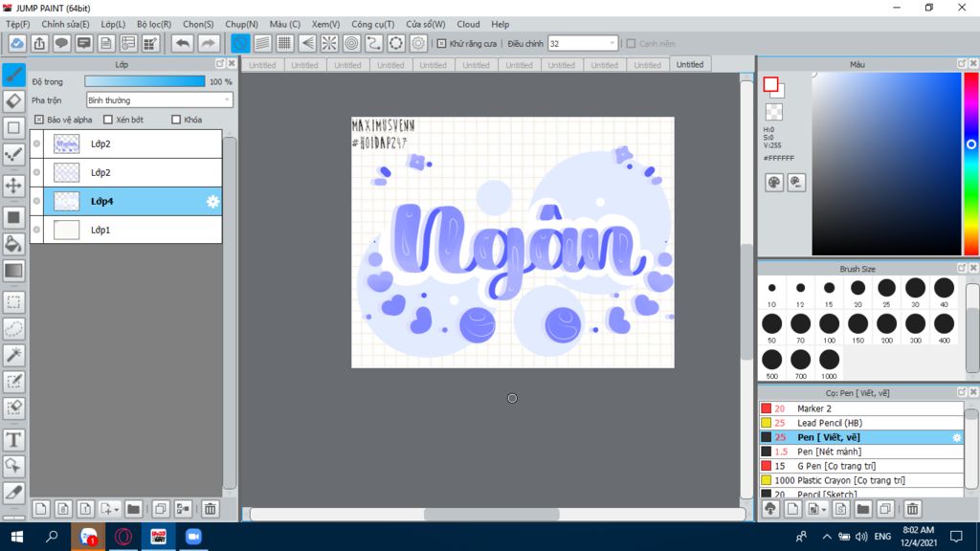Expand add-layer options arrow in layer panel
Viewport: 980px width, 551px height.
pyautogui.click(x=116, y=510)
